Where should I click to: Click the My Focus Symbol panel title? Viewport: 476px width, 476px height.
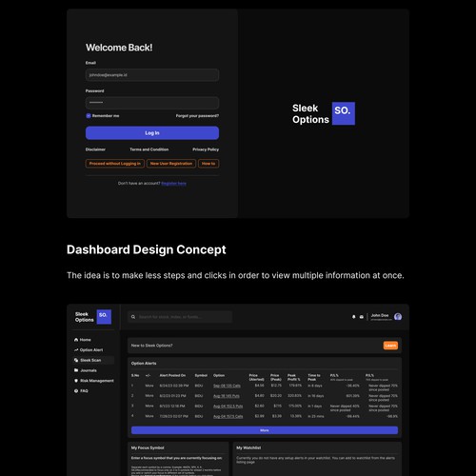coord(148,447)
